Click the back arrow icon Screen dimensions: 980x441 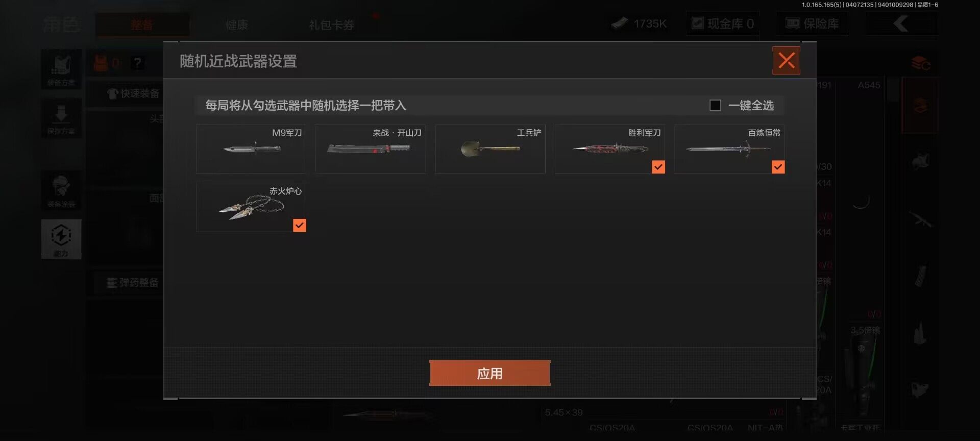(x=901, y=23)
